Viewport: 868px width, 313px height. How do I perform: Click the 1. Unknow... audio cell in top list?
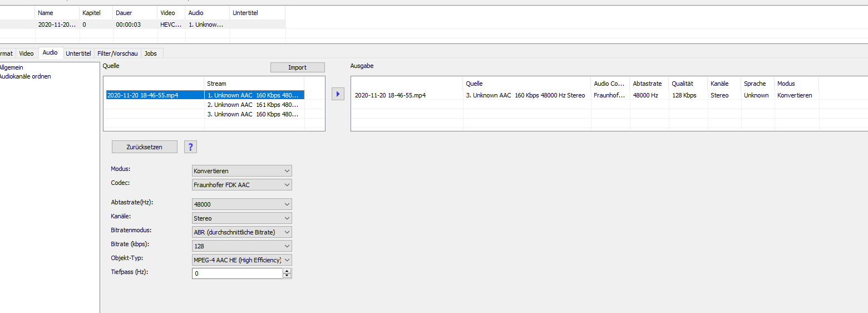[x=208, y=25]
